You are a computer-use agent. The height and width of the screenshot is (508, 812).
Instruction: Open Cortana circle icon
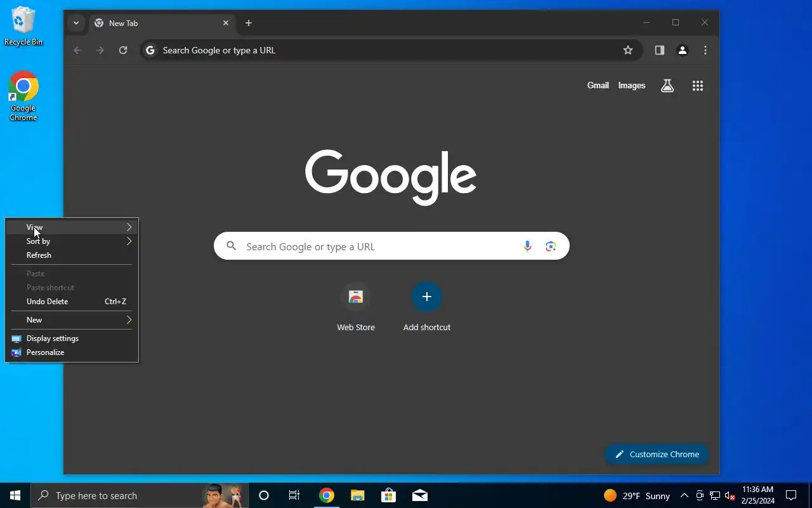pos(264,495)
